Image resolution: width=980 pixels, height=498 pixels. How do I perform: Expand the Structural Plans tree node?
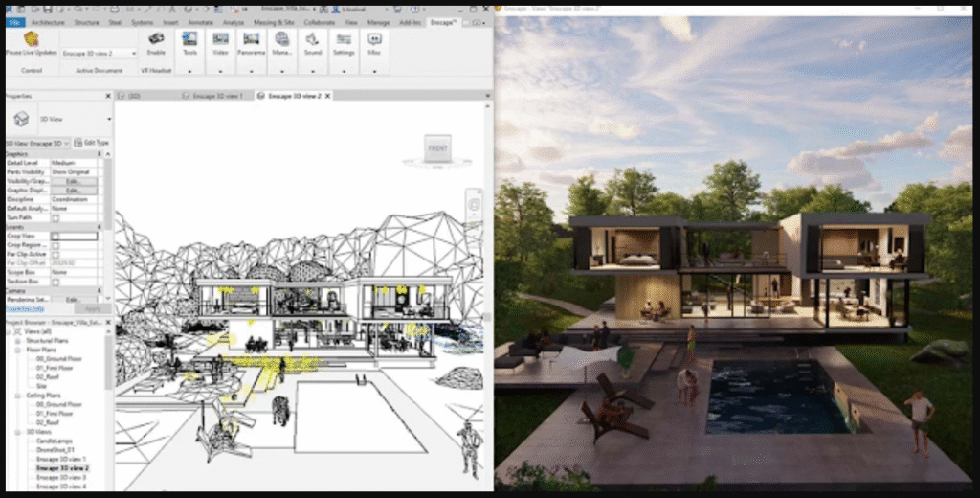tap(16, 339)
